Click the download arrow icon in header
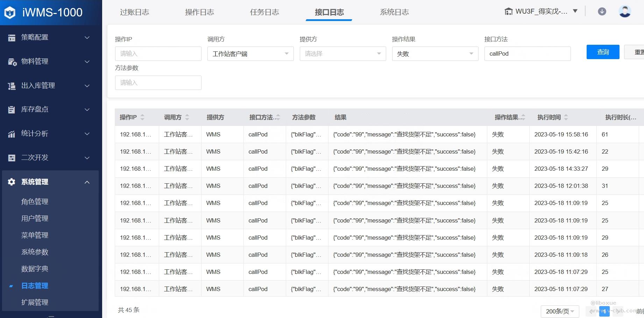This screenshot has height=318, width=644. [602, 12]
